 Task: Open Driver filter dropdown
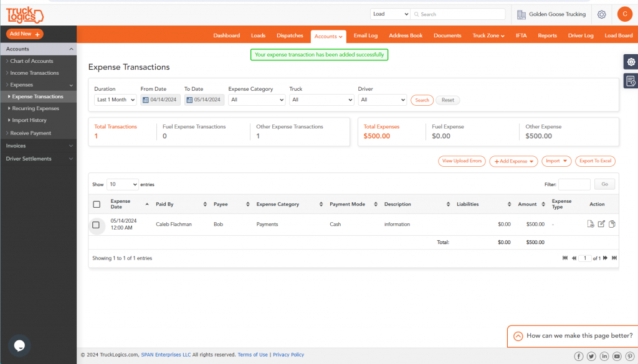(382, 100)
